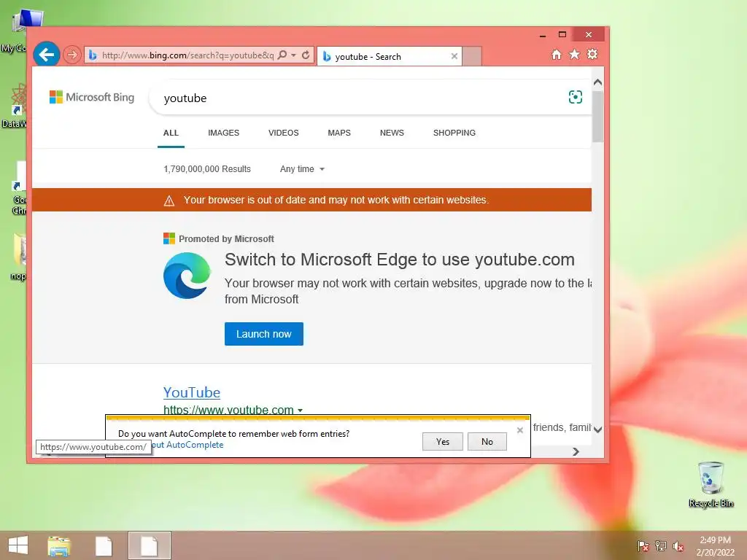The width and height of the screenshot is (747, 560).
Task: Switch to the MAPS tab
Action: click(339, 133)
